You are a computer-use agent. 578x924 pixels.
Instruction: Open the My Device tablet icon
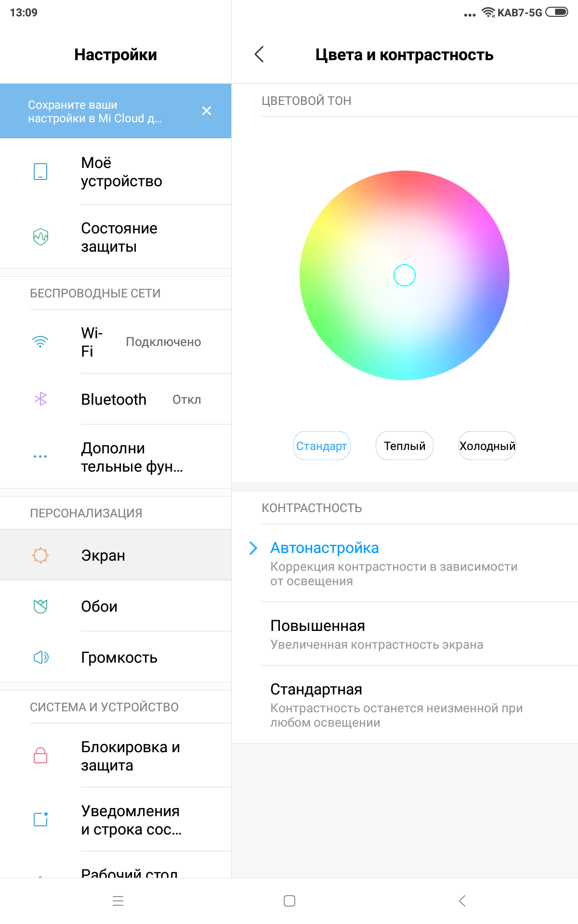click(40, 171)
